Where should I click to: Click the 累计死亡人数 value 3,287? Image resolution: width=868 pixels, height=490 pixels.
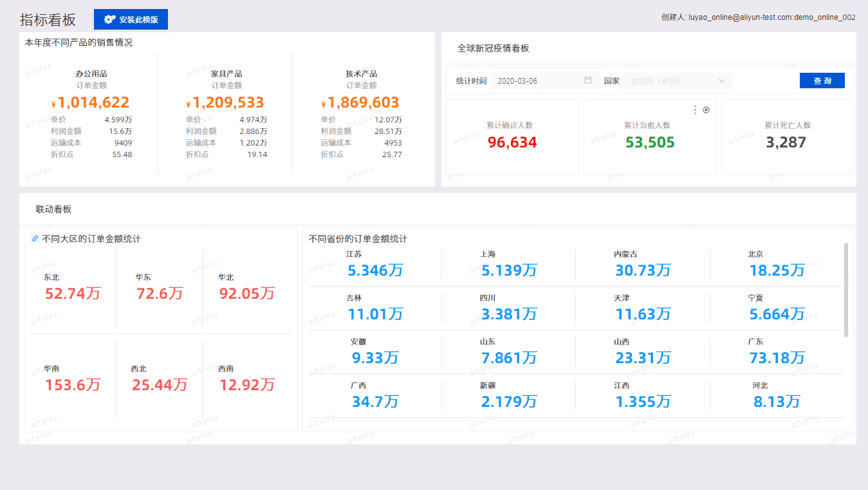pos(786,142)
